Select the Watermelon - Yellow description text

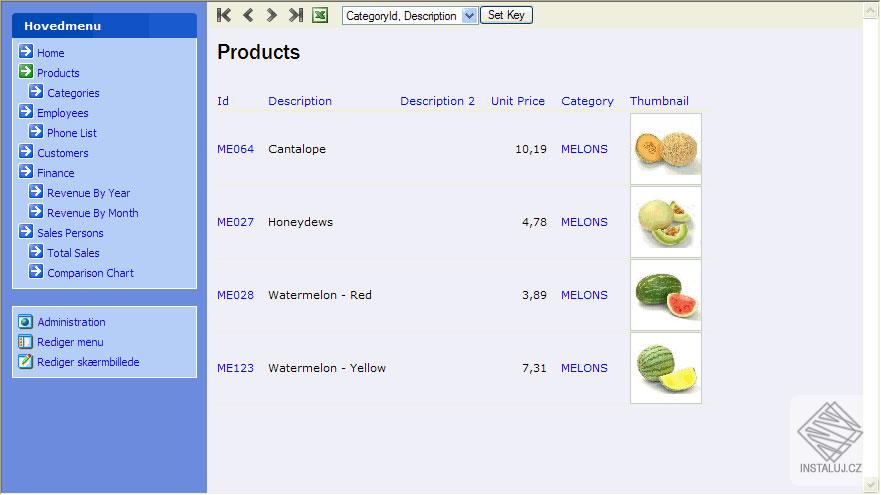327,368
